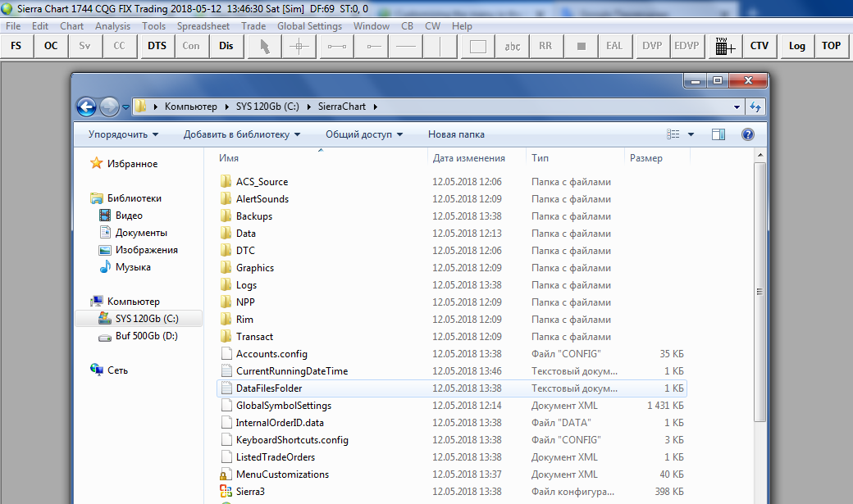Image resolution: width=853 pixels, height=504 pixels.
Task: Open the Log toolbar button
Action: [x=797, y=46]
